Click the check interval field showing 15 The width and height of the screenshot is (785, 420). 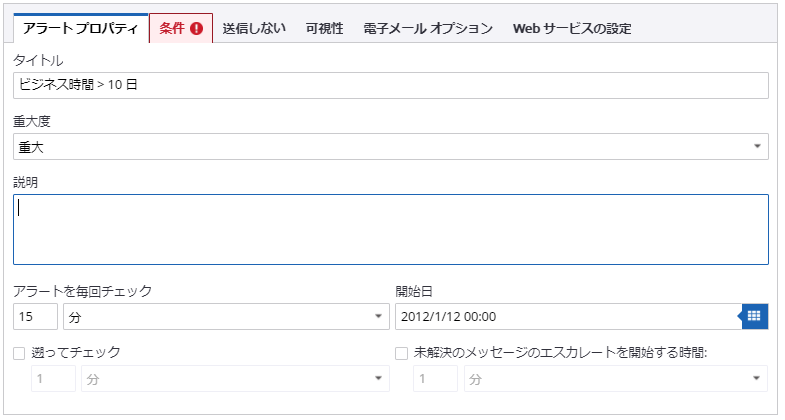35,316
